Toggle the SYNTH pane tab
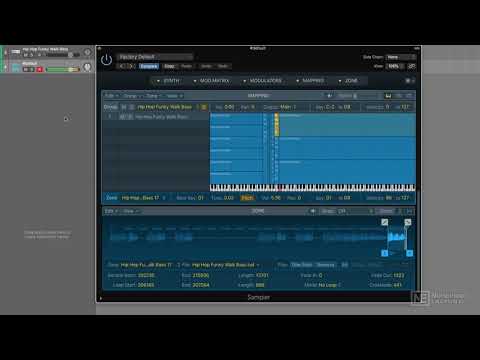Viewport: 480px width, 360px height. coord(169,81)
